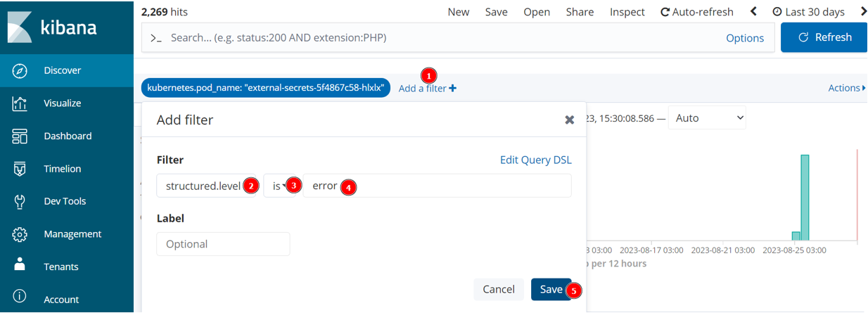Open the Management gear icon
This screenshot has height=313, width=868.
click(20, 234)
